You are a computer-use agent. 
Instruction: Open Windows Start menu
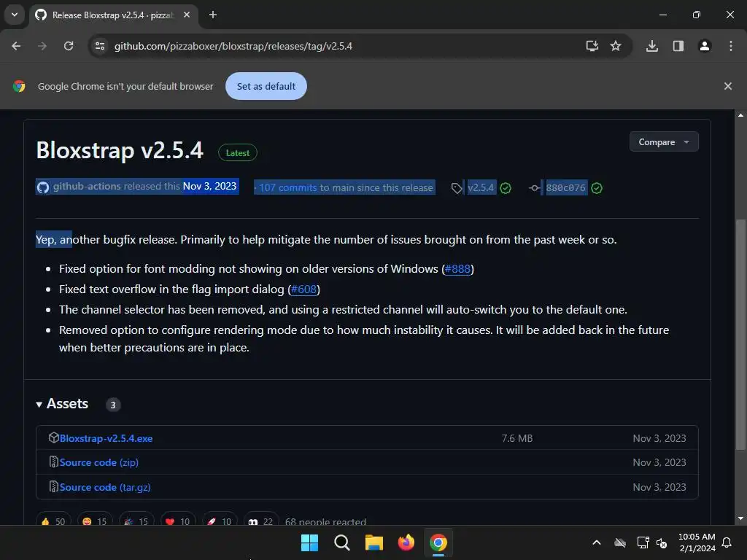pos(309,542)
